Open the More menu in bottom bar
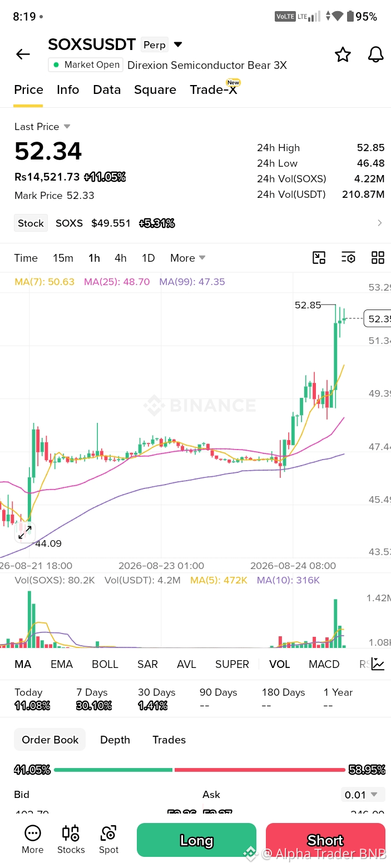The height and width of the screenshot is (868, 391). (x=33, y=840)
